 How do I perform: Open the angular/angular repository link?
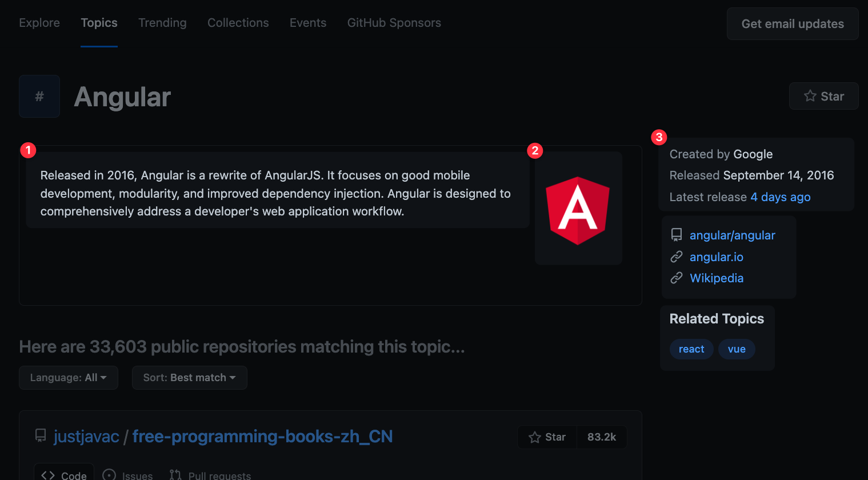pyautogui.click(x=732, y=235)
